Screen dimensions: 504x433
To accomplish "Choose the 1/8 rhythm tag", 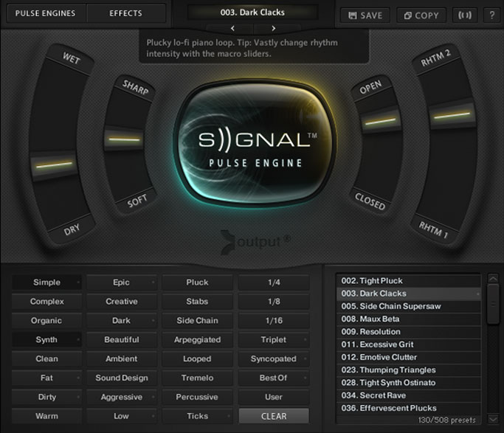I will pos(274,301).
